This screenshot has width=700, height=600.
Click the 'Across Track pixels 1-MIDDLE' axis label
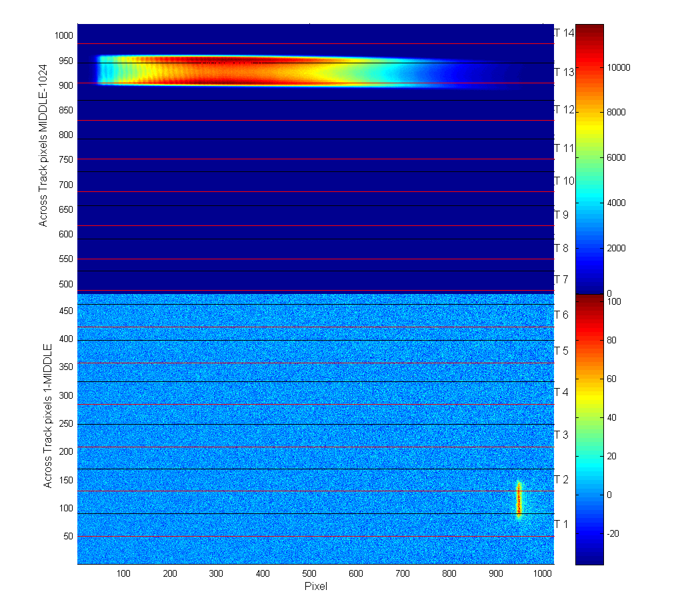47,415
